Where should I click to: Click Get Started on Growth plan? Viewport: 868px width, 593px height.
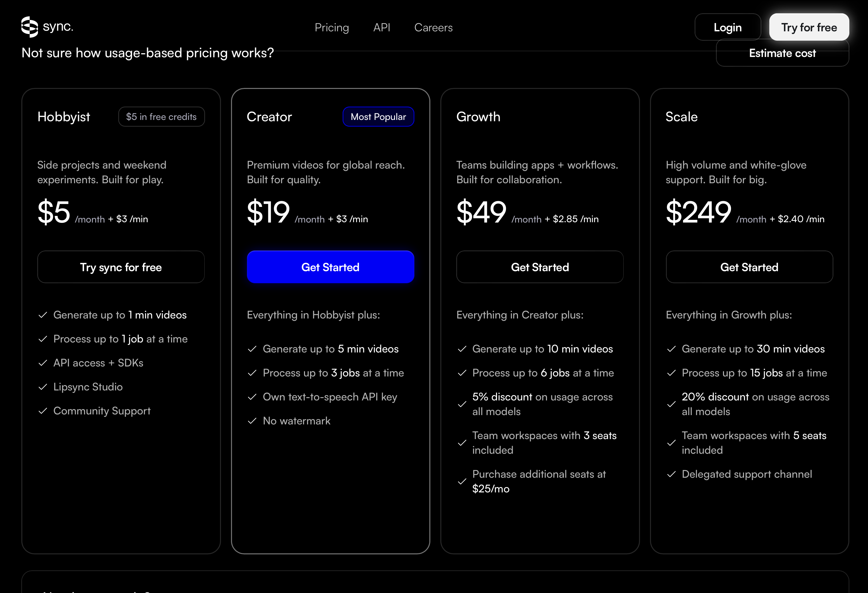pos(540,267)
